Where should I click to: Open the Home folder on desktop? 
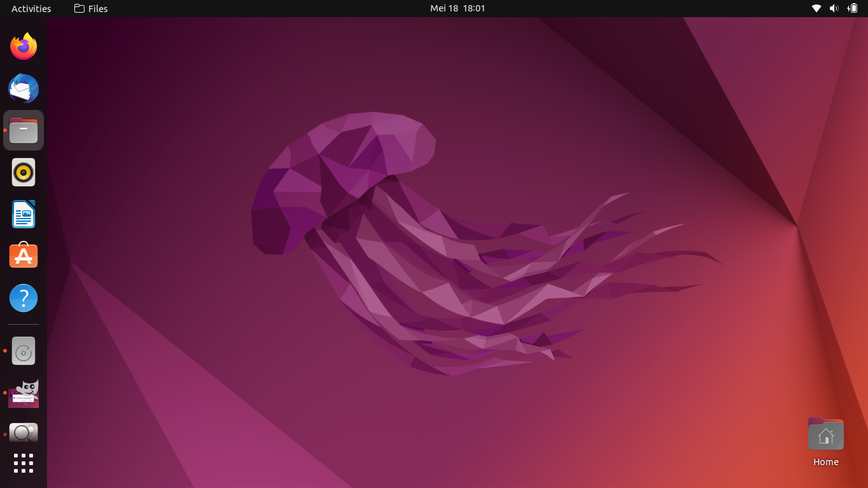825,442
